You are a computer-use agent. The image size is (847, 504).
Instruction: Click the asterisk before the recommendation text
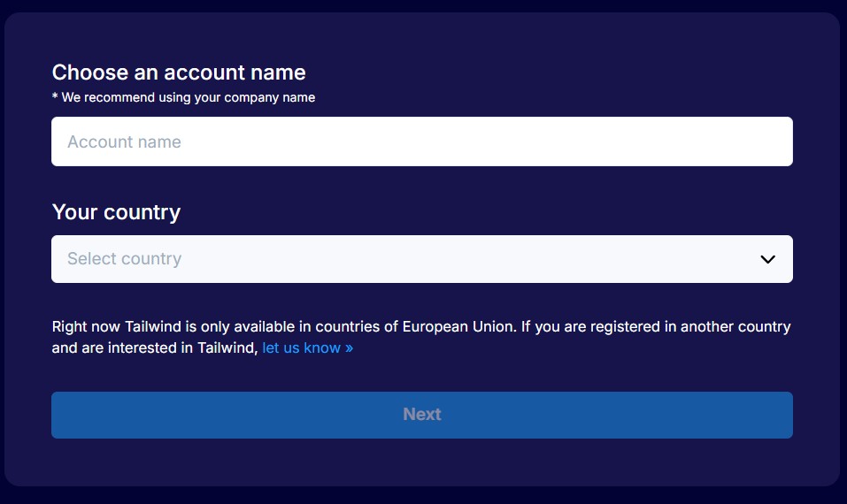pos(55,96)
